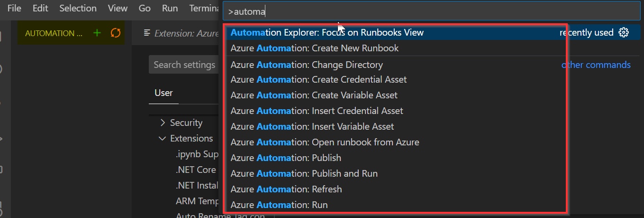Switch to the User settings tab
This screenshot has width=644, height=218.
[163, 93]
